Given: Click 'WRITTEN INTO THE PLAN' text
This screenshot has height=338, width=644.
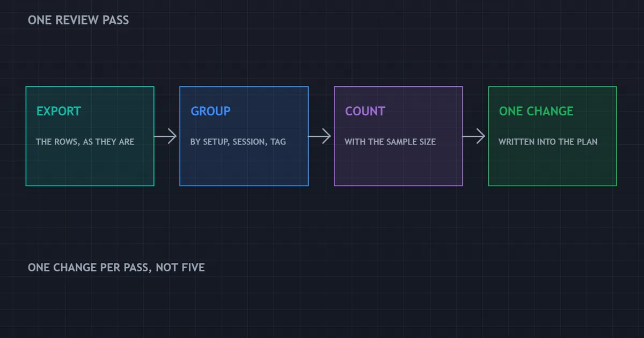Looking at the screenshot, I should click(x=548, y=142).
